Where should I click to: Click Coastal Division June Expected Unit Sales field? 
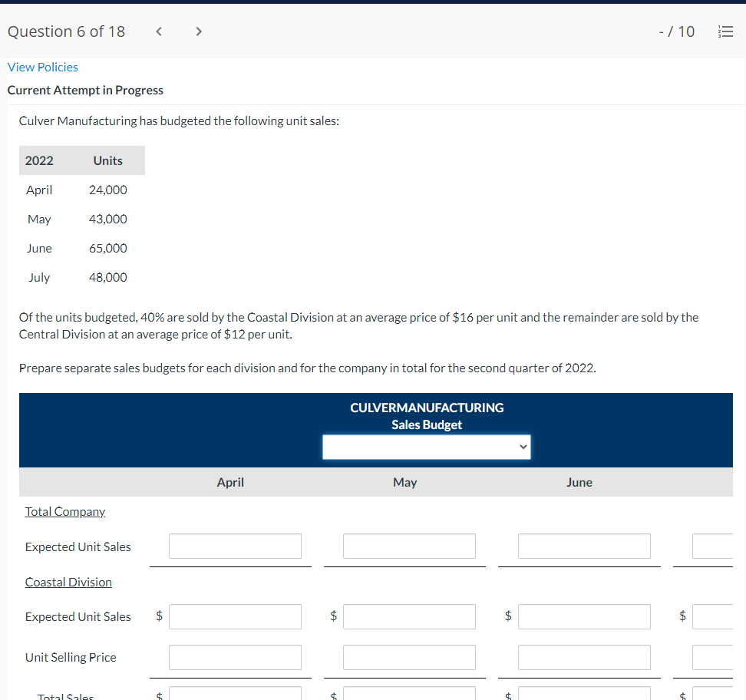(584, 616)
